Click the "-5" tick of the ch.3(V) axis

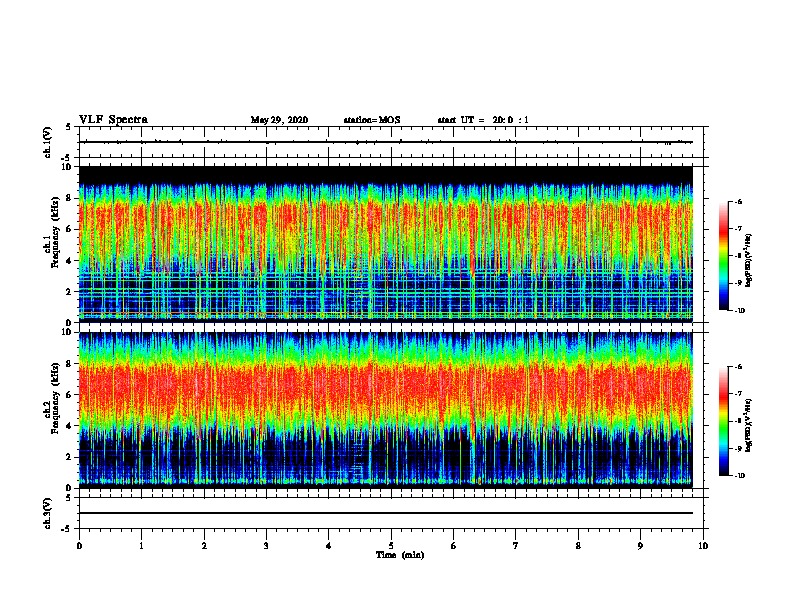click(x=66, y=529)
